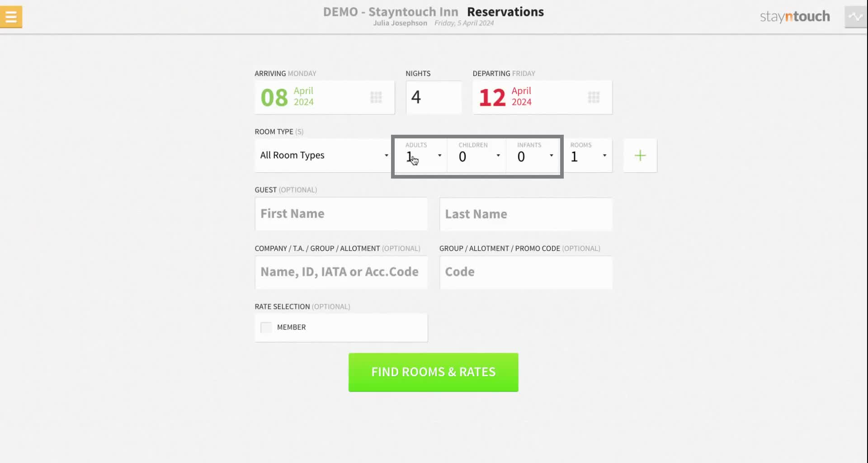Add another room type with the plus button
This screenshot has height=463, width=868.
[x=640, y=156]
